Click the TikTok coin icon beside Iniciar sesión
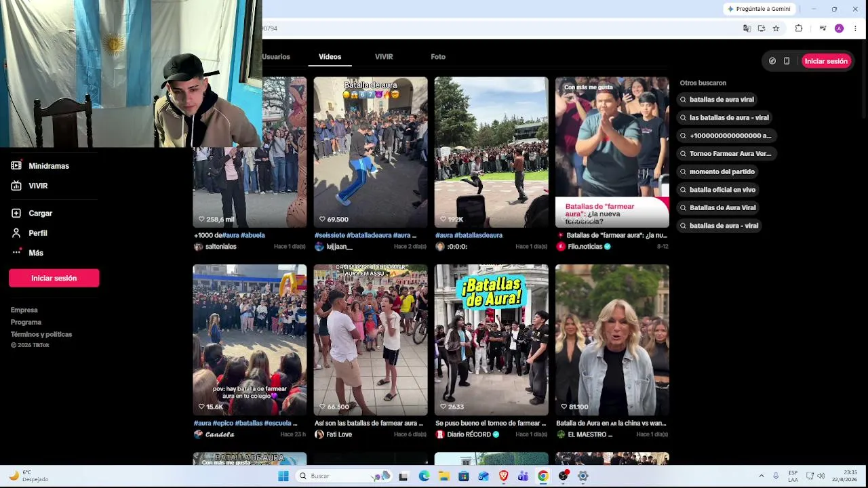868x488 pixels. 772,61
